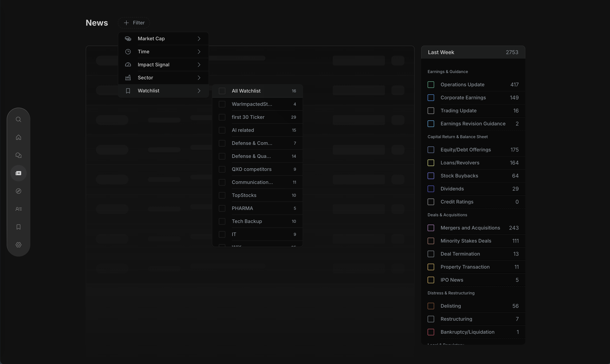
Task: Expand the Market Cap submenu arrow
Action: [199, 39]
